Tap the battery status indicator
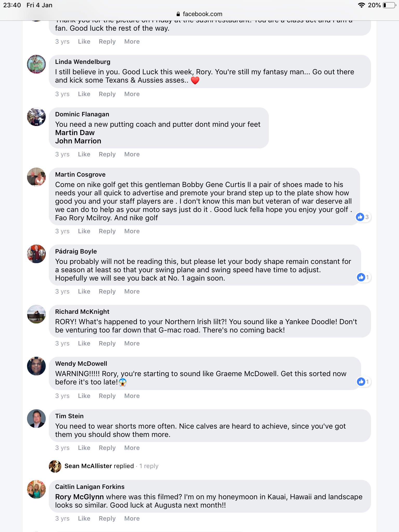This screenshot has width=399, height=532. (389, 5)
